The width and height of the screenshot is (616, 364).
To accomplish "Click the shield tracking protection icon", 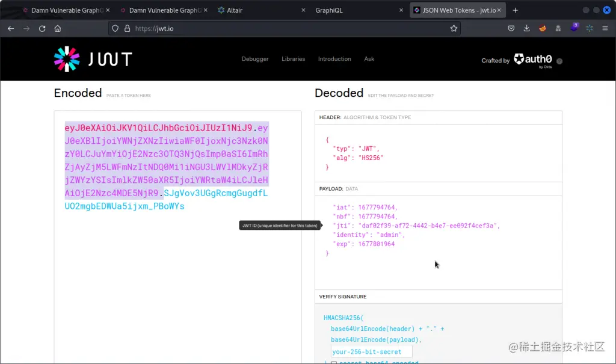I will point(115,28).
